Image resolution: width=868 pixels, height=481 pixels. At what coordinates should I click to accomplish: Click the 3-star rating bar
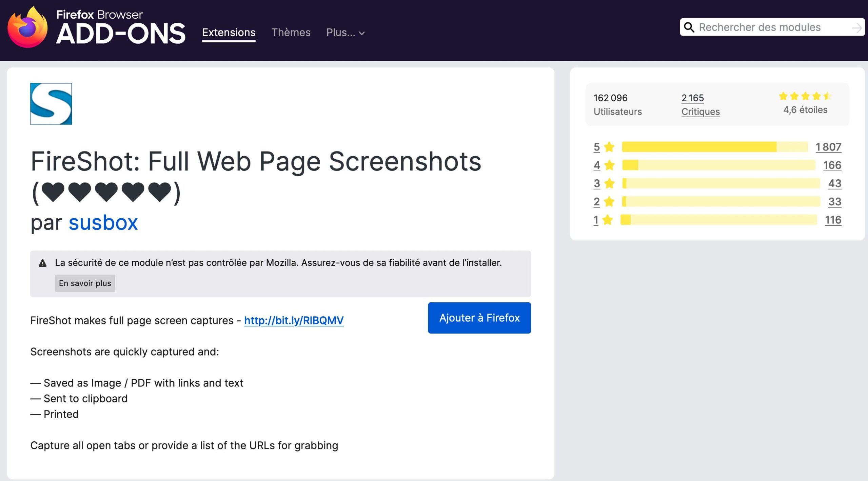point(721,184)
